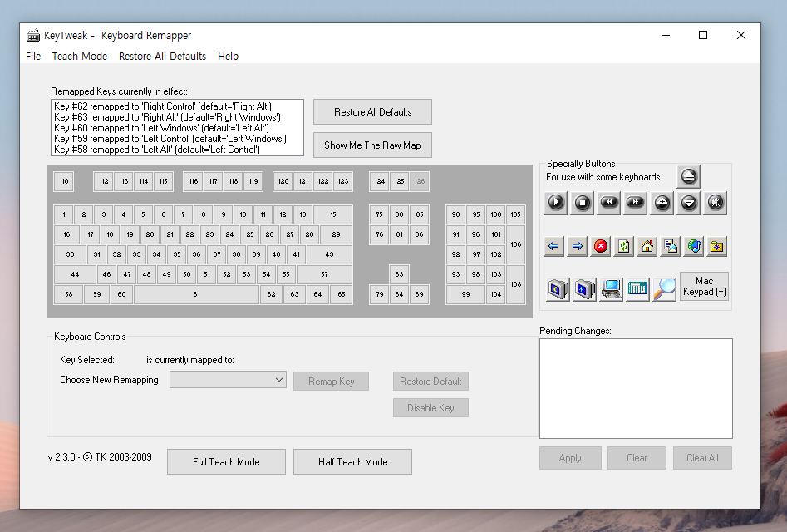Open the Choose New Remapping dropdown
The height and width of the screenshot is (532, 787).
(x=228, y=379)
